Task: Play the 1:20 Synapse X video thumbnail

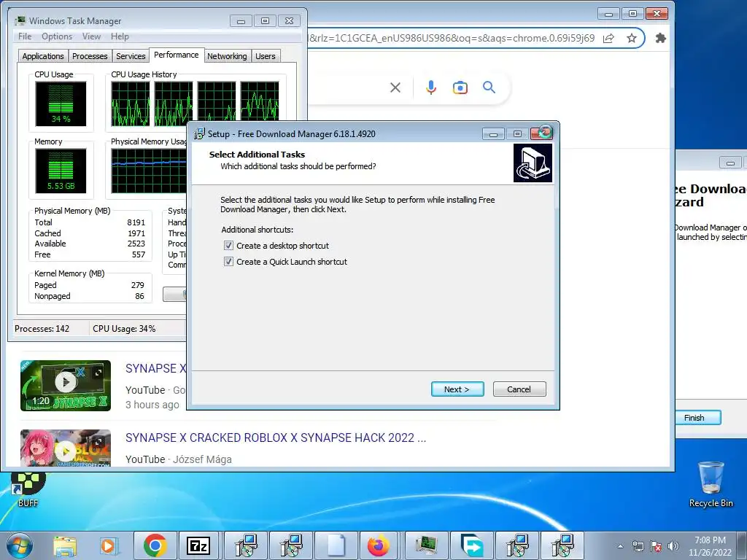Action: 65,385
